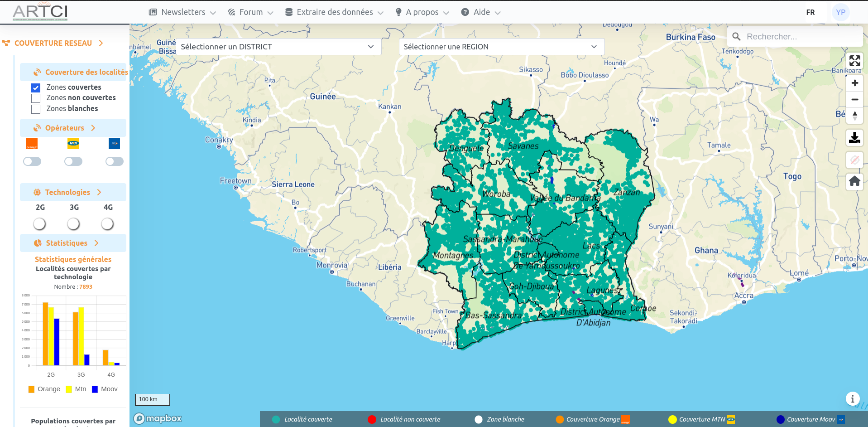Viewport: 868px width, 427px height.
Task: Expand COUVERTURE RESEAU chevron
Action: coord(101,43)
